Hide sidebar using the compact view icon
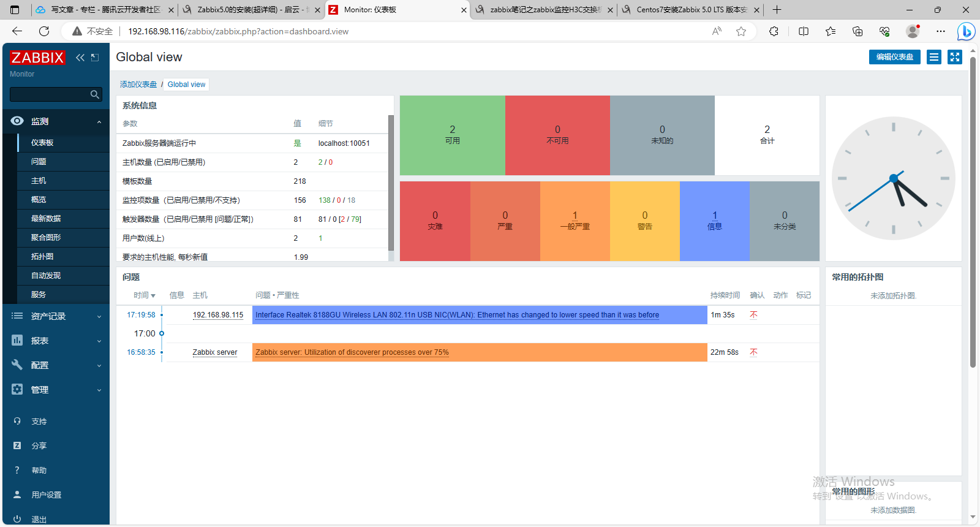The image size is (980, 527). click(x=95, y=58)
